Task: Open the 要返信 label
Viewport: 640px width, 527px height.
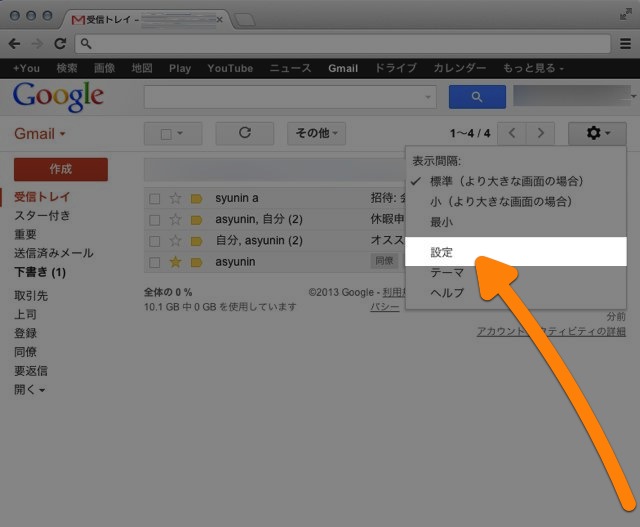Action: (x=31, y=371)
